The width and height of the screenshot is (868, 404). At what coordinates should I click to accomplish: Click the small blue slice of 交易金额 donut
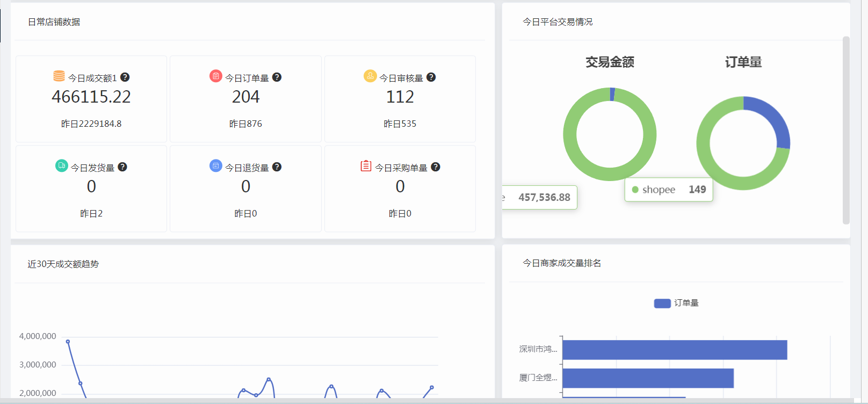[x=612, y=94]
